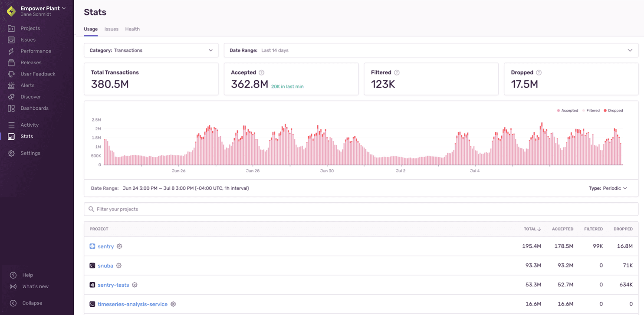Click the Performance lightning icon
The image size is (644, 315).
tap(11, 51)
